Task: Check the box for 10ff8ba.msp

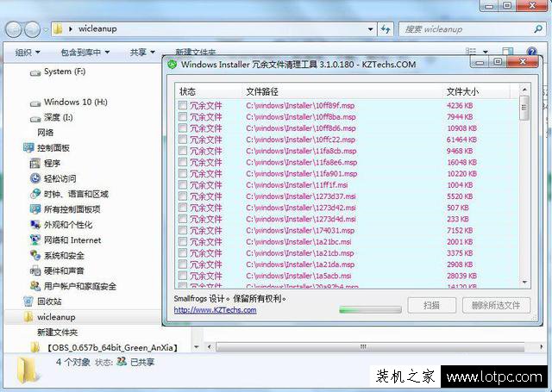Action: 182,116
